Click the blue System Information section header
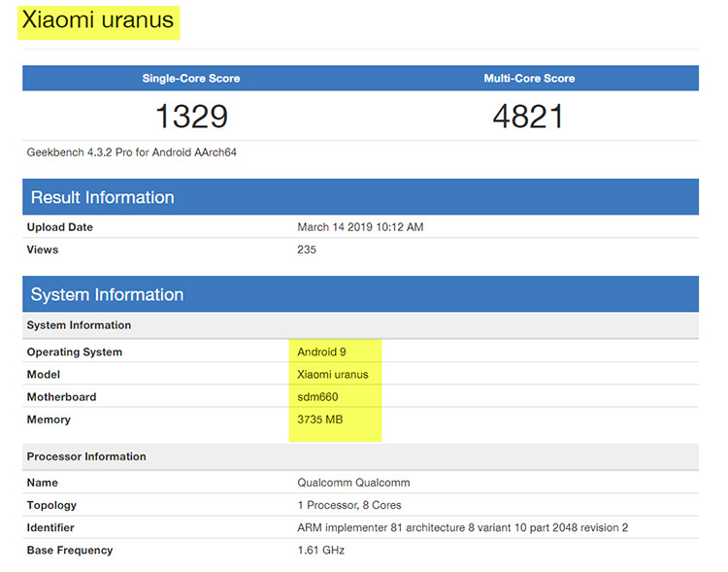 pyautogui.click(x=107, y=294)
